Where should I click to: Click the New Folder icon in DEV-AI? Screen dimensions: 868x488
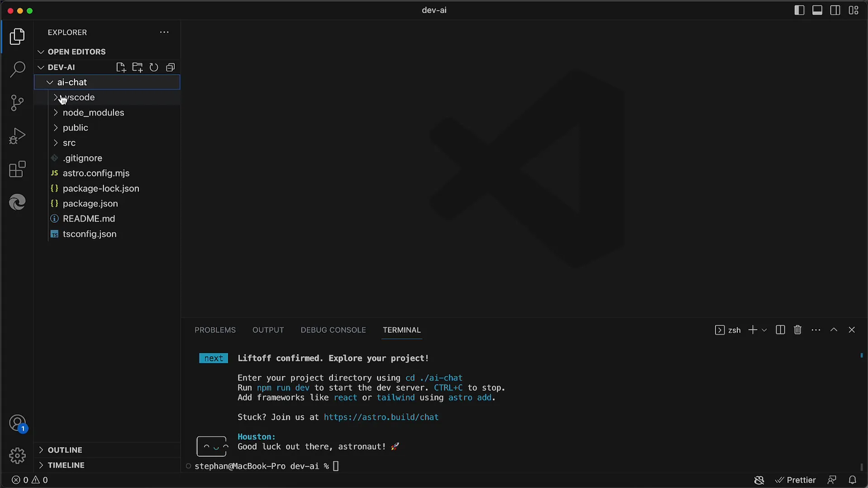tap(137, 67)
